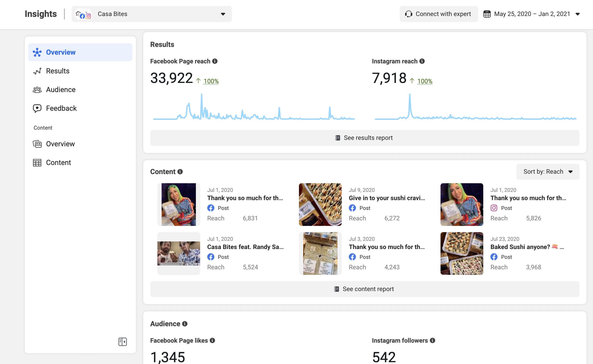
Task: Click the See results report button
Action: click(x=364, y=138)
